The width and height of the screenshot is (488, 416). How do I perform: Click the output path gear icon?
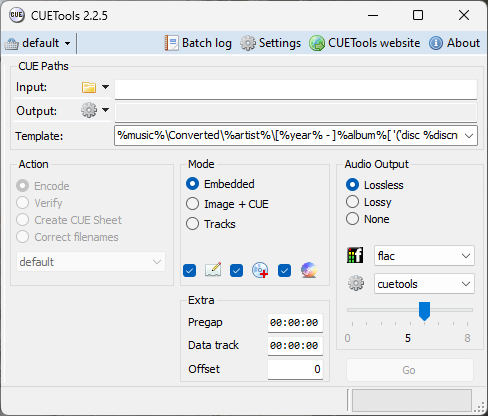[89, 110]
